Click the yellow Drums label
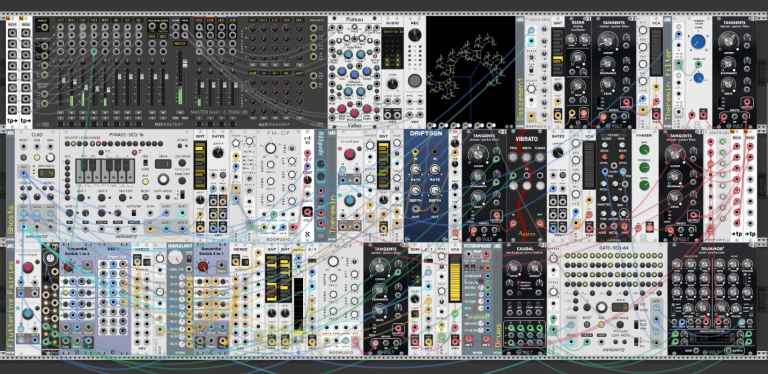This screenshot has width=768, height=374. [498, 335]
